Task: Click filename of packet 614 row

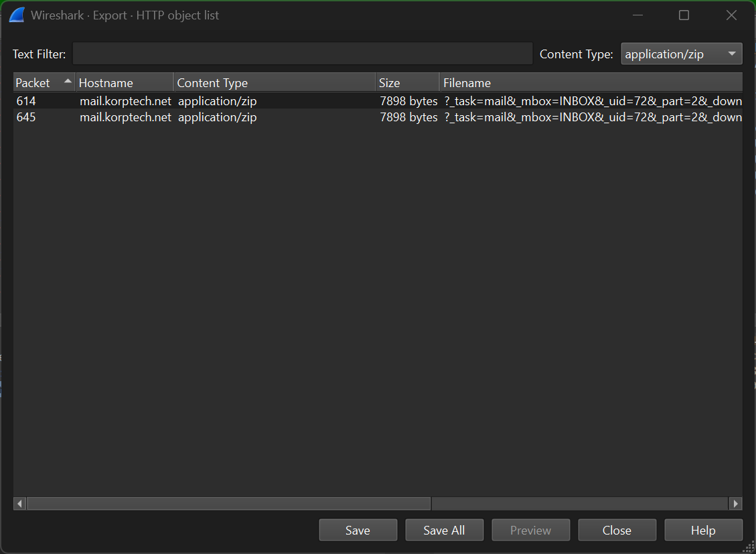Action: (x=593, y=101)
